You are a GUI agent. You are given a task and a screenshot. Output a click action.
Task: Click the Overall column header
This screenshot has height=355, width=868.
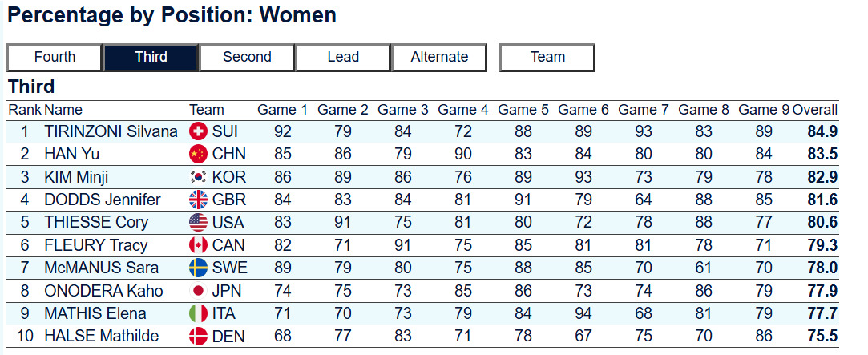pos(815,110)
